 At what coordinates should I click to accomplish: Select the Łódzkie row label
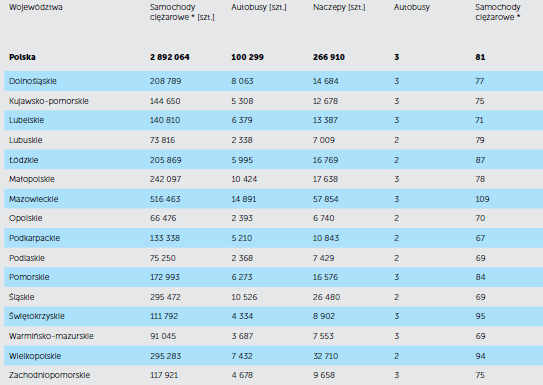coord(24,160)
